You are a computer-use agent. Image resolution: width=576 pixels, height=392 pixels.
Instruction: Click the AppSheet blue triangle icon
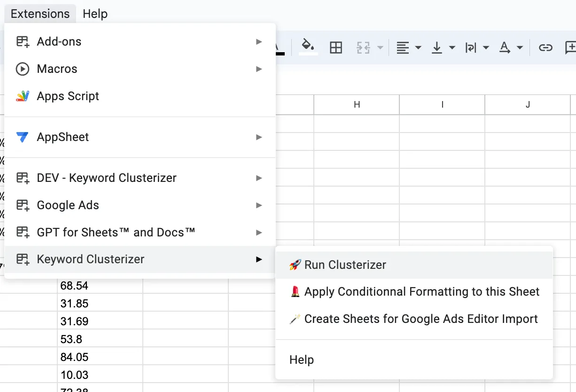[23, 137]
